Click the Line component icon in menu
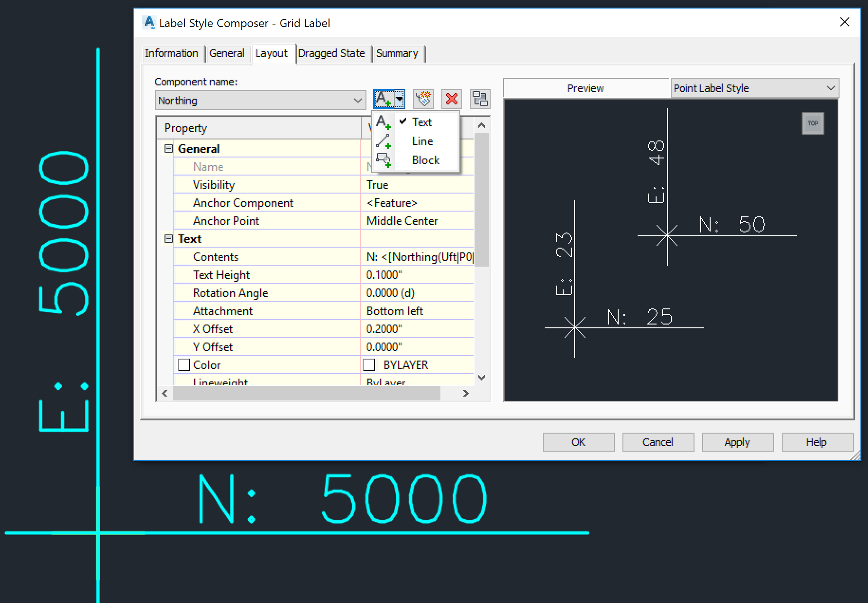Viewport: 868px width, 603px height. point(383,141)
